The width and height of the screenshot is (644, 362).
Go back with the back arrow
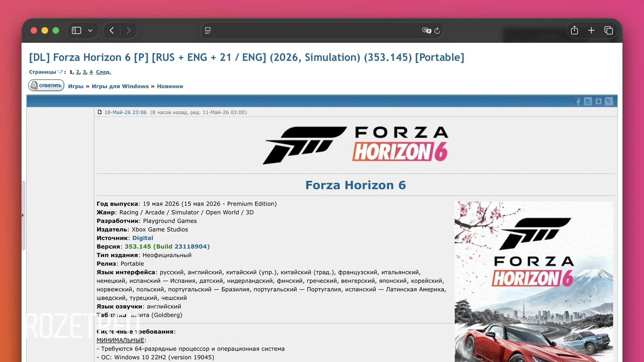pyautogui.click(x=112, y=31)
